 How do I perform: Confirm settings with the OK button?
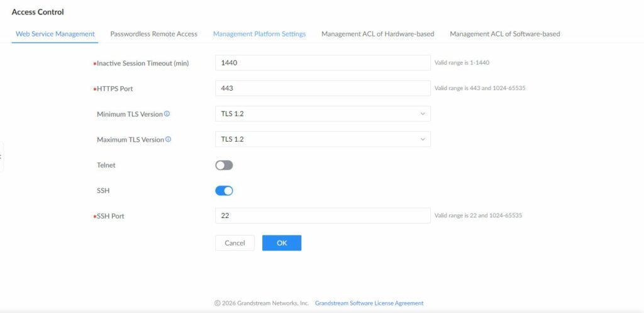point(282,243)
